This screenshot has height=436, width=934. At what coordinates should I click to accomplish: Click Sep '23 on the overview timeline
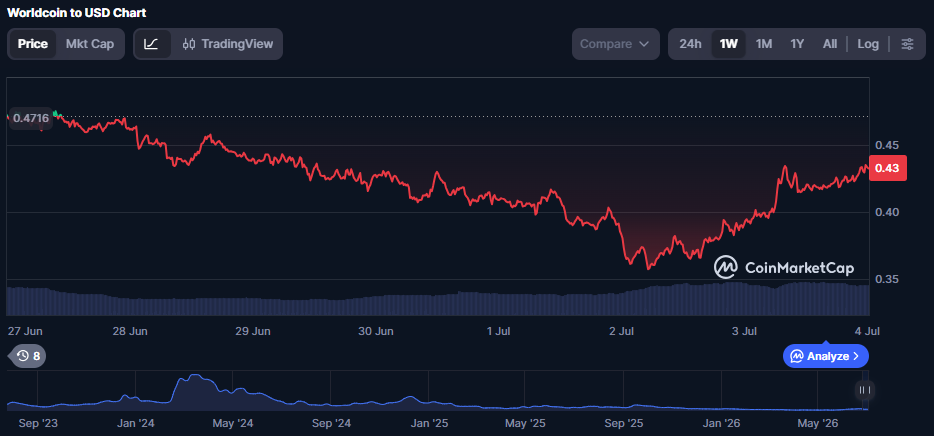(x=39, y=423)
